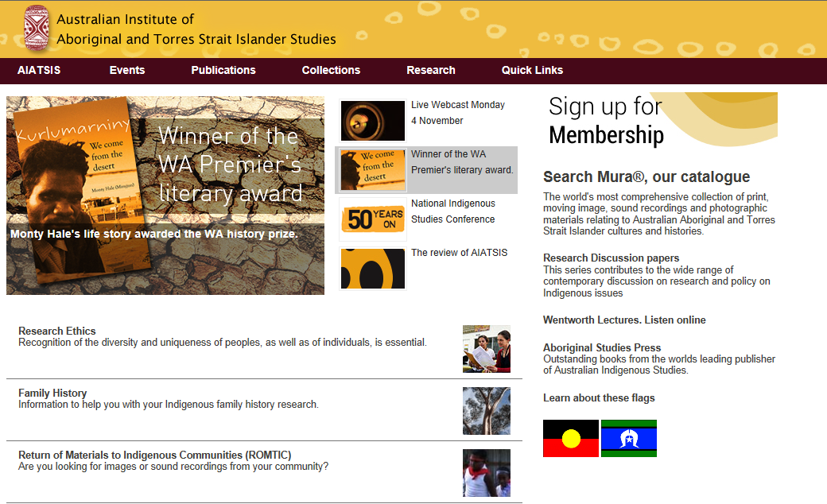Click the Family History tree photo
This screenshot has width=827, height=504.
point(487,411)
